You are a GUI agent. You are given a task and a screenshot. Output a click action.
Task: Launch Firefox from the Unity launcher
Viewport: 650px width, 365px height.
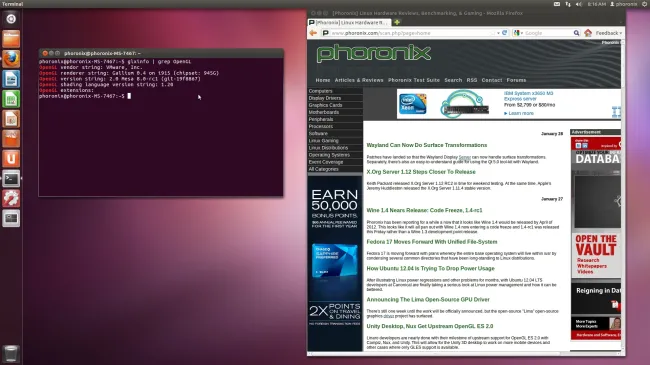11,59
